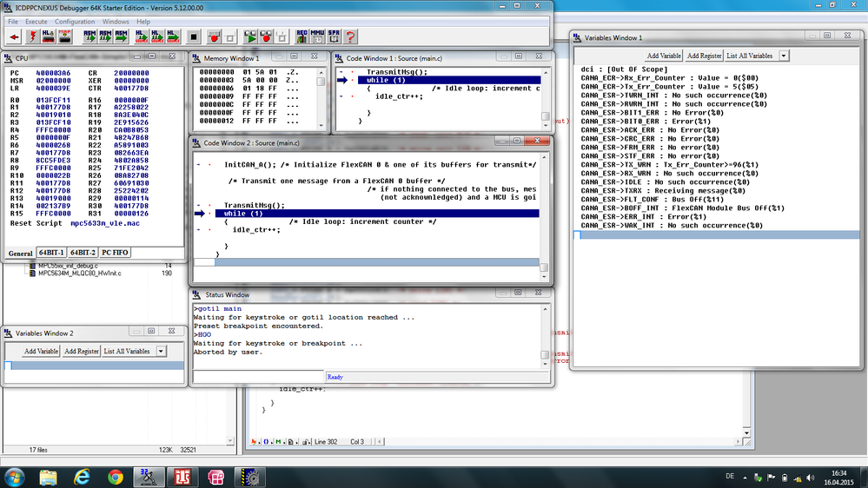The height and width of the screenshot is (488, 868).
Task: Click the Status Window scroll down arrow
Action: pyautogui.click(x=545, y=364)
